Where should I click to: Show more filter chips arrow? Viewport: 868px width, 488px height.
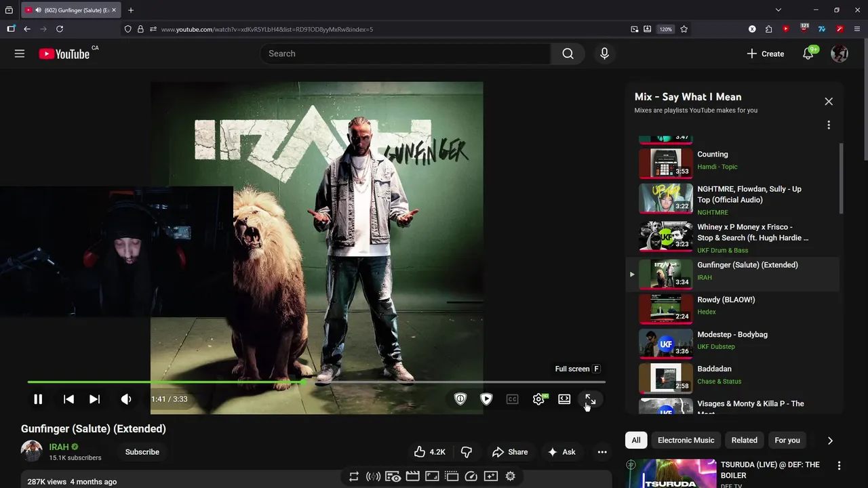pos(830,441)
